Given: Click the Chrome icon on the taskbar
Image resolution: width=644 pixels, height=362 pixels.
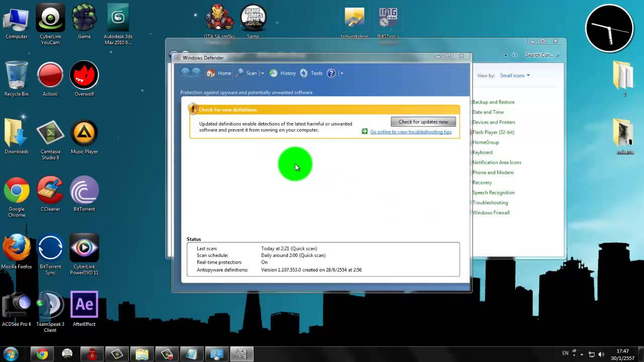Looking at the screenshot, I should click(x=42, y=354).
